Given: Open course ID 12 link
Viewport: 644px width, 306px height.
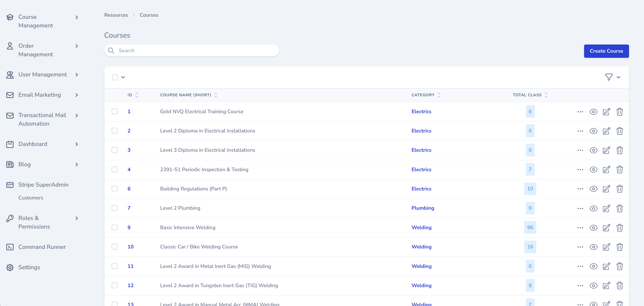Looking at the screenshot, I should click(x=131, y=285).
